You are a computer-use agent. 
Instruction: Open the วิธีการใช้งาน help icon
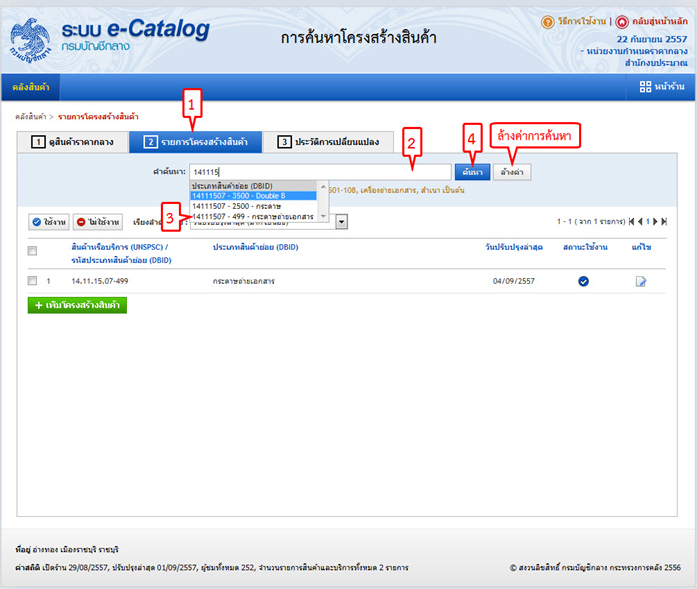point(548,21)
